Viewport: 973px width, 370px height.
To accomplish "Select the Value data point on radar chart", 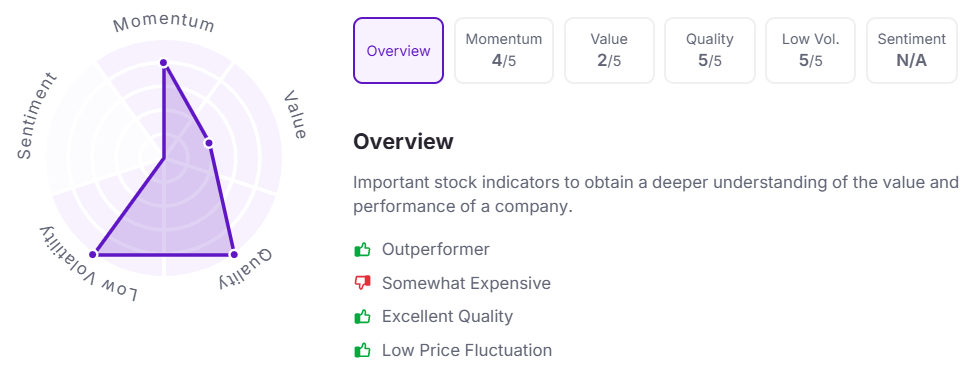I will coord(209,143).
